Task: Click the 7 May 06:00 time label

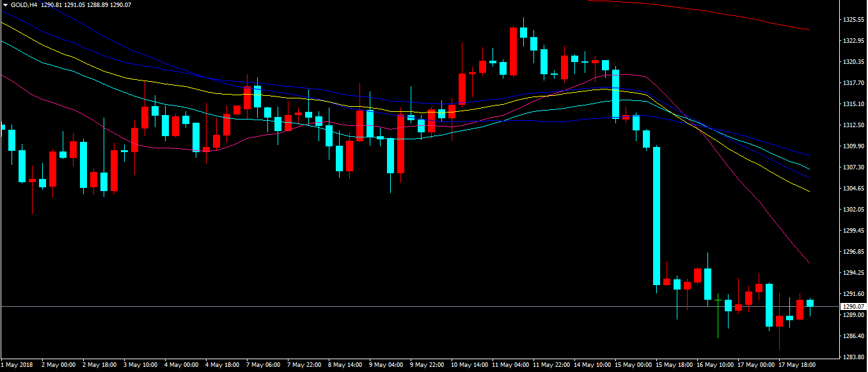Action: 263,365
